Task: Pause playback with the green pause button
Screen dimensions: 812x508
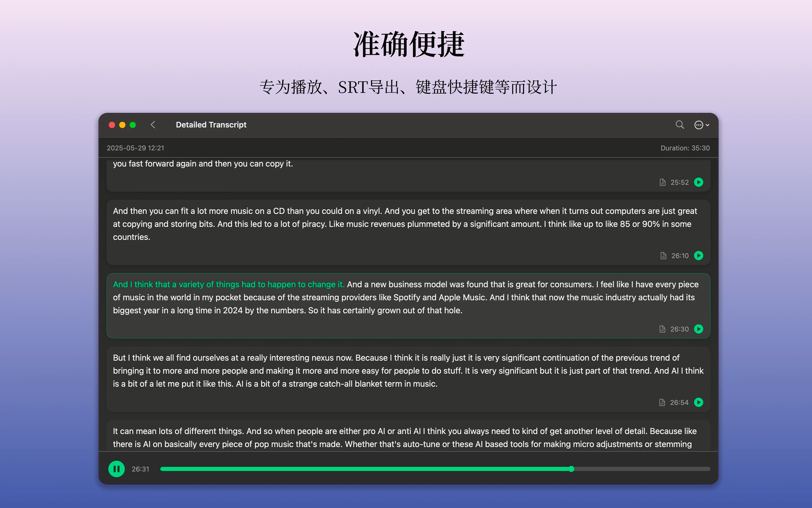Action: pos(116,469)
